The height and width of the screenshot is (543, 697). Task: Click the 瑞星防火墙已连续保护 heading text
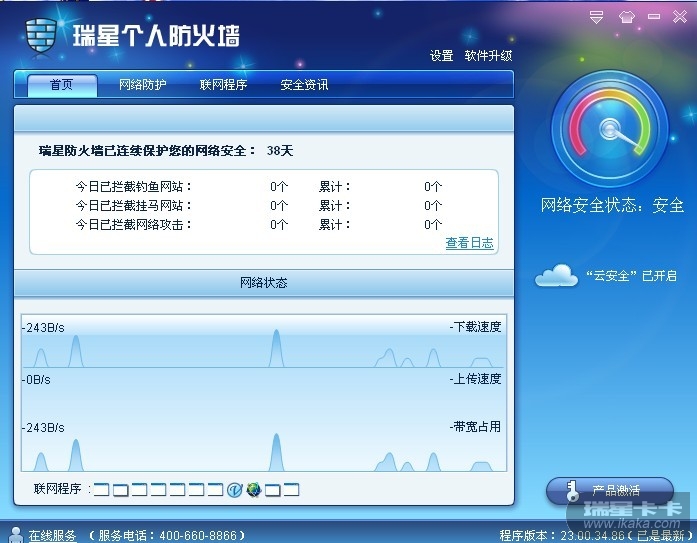pos(147,151)
